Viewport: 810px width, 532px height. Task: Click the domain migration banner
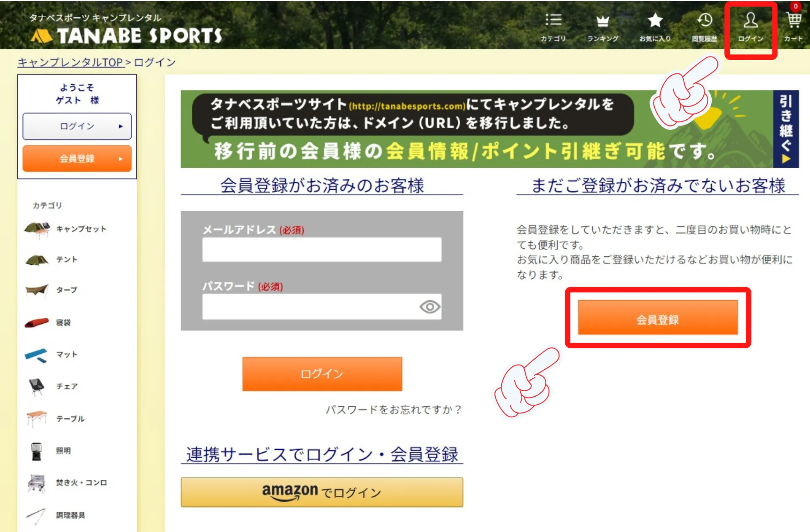[489, 129]
